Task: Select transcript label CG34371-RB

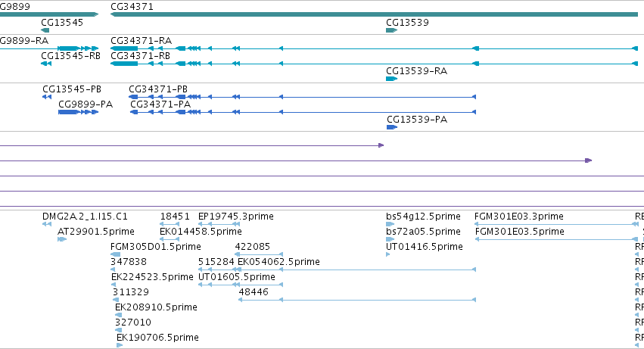Action: tap(141, 55)
